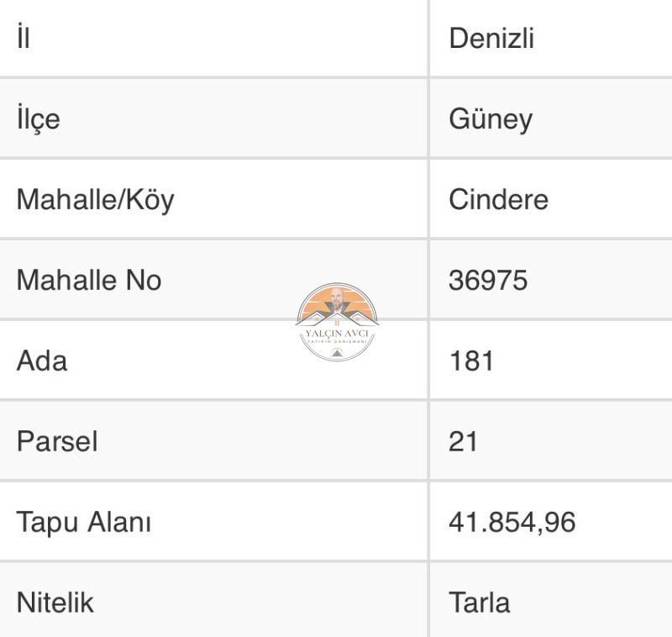Select the Parsel value 21

[463, 441]
